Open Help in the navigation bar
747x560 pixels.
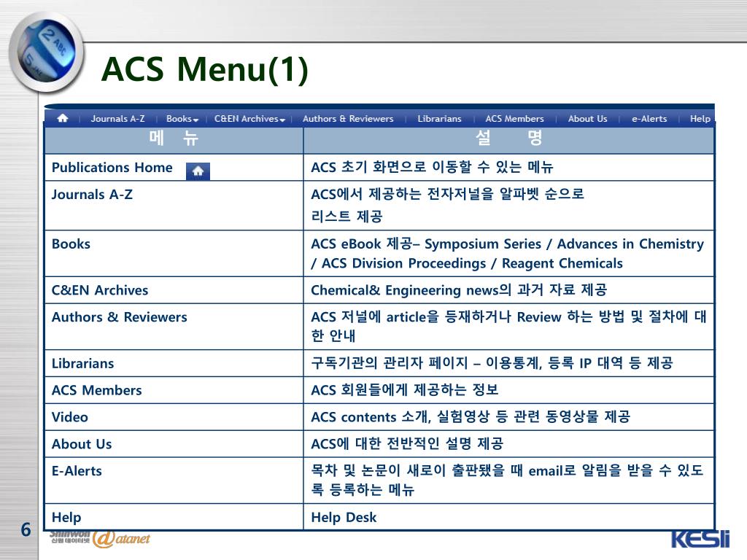click(x=700, y=119)
